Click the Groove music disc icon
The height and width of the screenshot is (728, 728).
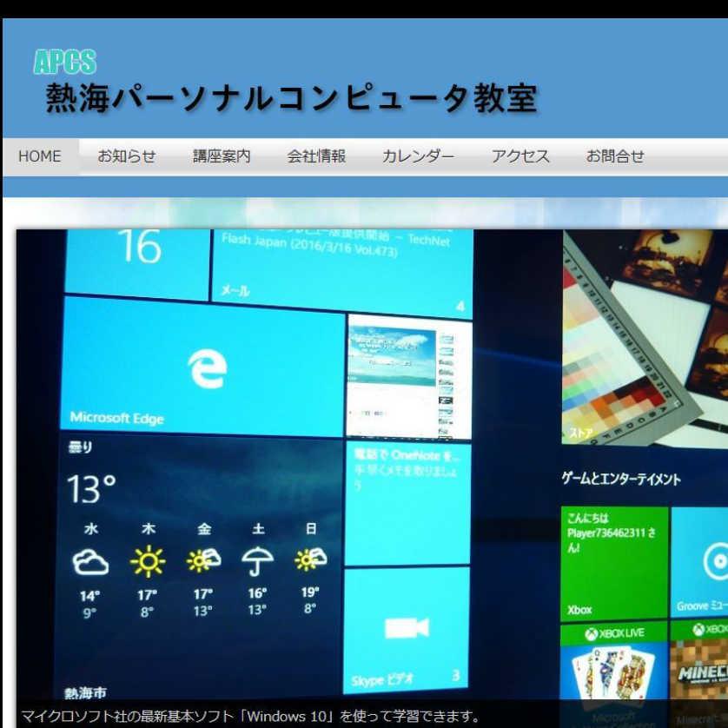point(715,562)
